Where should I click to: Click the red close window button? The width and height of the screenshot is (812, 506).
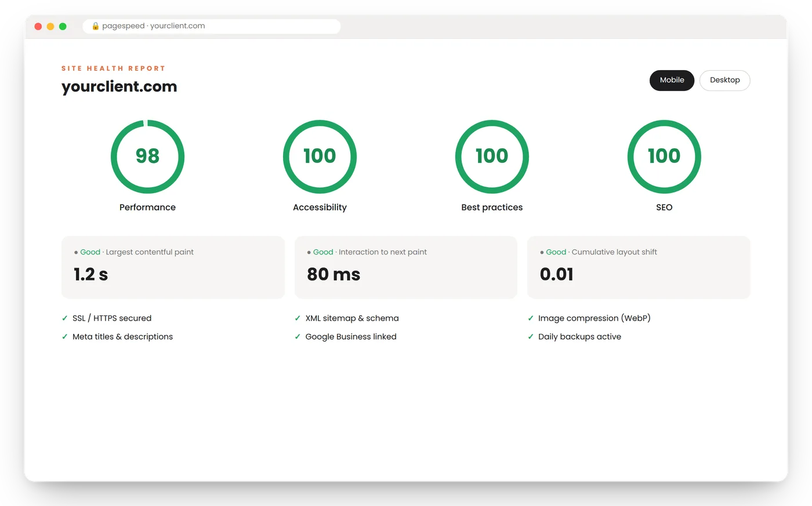pos(38,26)
